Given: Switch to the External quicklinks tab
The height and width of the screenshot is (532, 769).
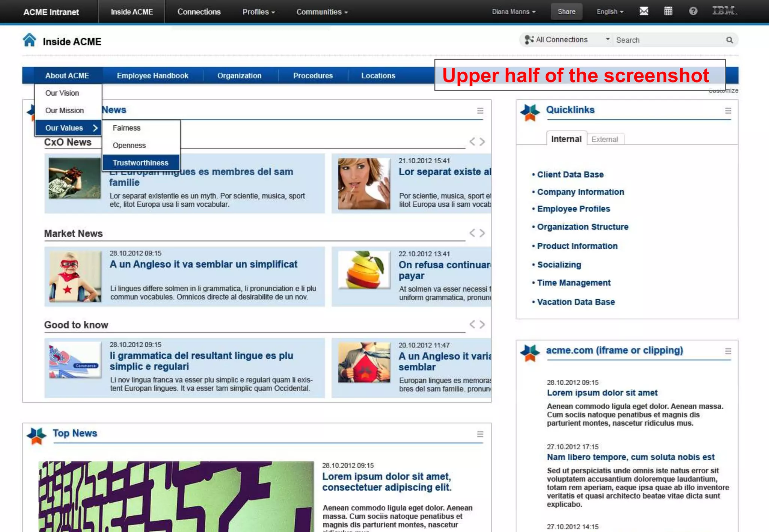Looking at the screenshot, I should (x=605, y=139).
